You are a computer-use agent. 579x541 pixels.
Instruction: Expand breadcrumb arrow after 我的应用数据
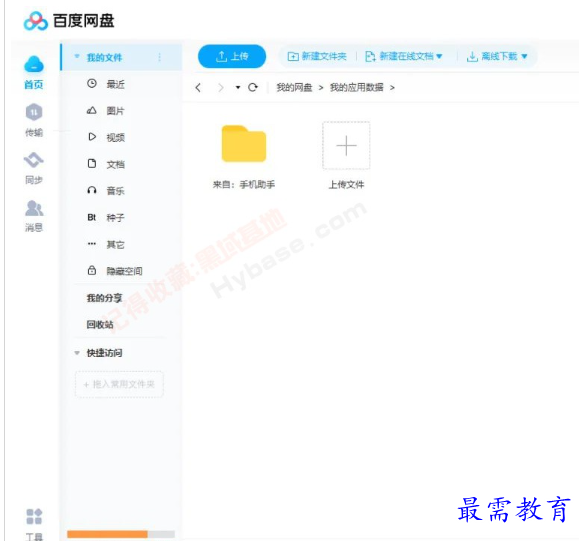[392, 88]
